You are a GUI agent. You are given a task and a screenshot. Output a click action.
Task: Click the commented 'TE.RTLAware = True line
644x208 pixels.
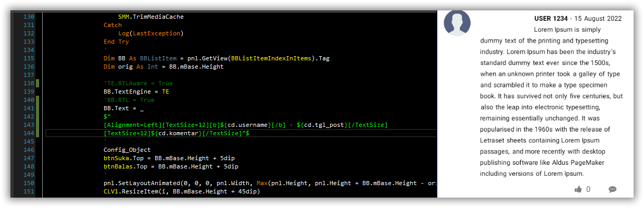138,83
